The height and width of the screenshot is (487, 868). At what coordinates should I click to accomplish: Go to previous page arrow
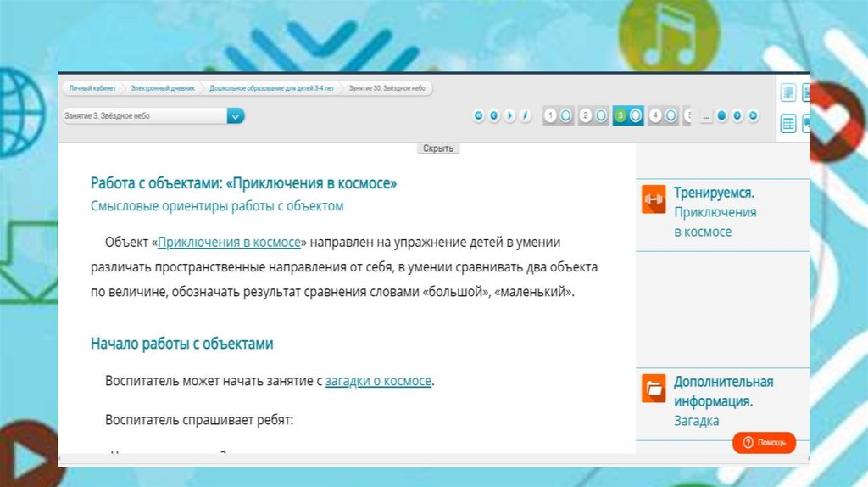click(494, 116)
